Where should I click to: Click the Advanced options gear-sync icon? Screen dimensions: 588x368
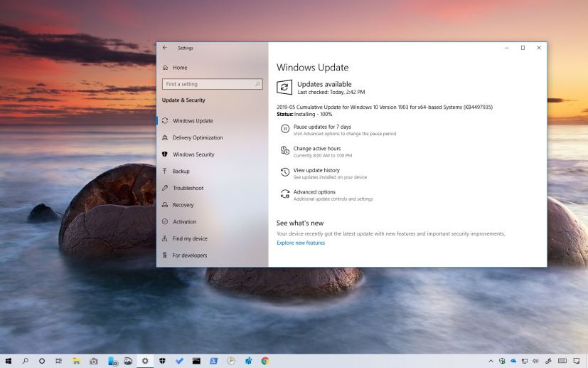285,194
